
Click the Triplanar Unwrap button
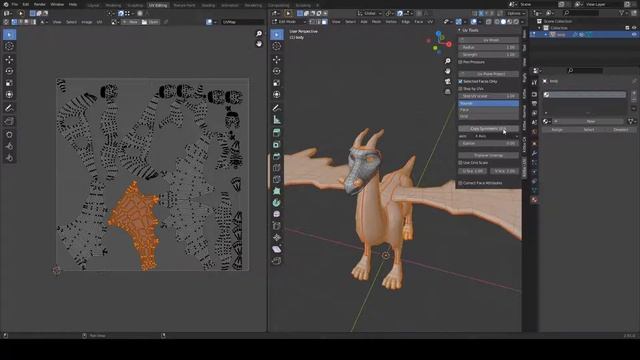(489, 155)
